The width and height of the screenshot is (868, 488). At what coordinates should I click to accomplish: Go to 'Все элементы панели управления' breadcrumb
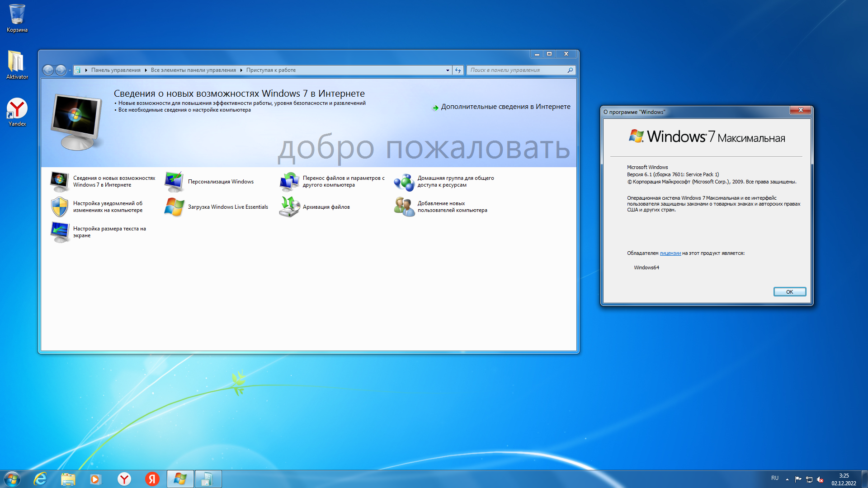tap(193, 70)
